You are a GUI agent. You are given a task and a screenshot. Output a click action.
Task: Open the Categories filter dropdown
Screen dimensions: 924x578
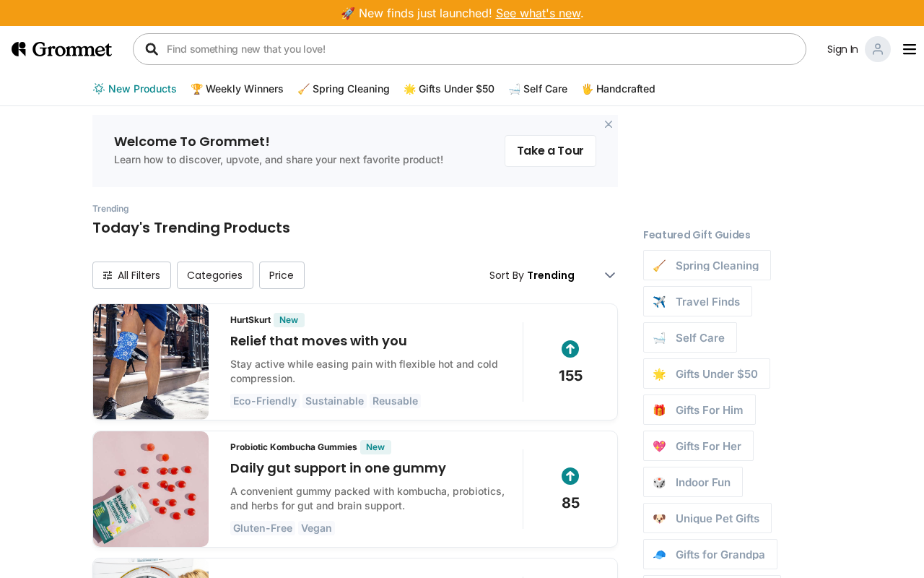pos(214,275)
